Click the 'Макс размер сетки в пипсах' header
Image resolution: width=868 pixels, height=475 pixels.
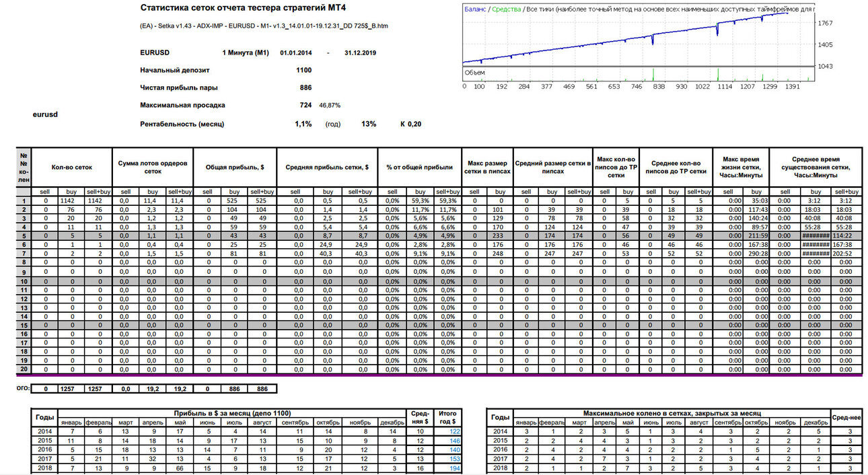pos(487,168)
